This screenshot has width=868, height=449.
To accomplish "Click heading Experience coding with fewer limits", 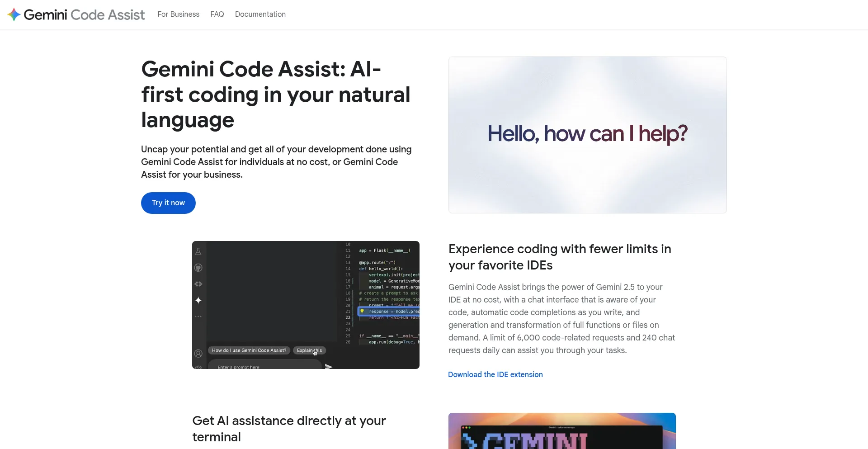I will point(560,257).
